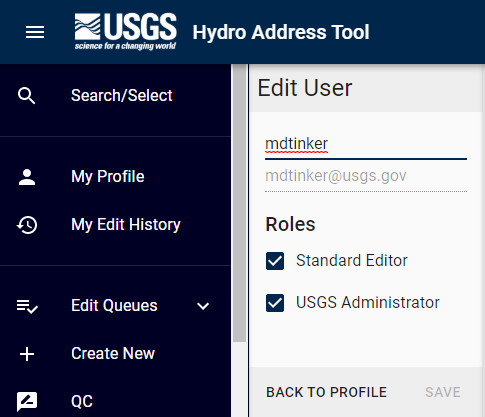Open the hamburger navigation menu
The image size is (485, 417).
(35, 32)
